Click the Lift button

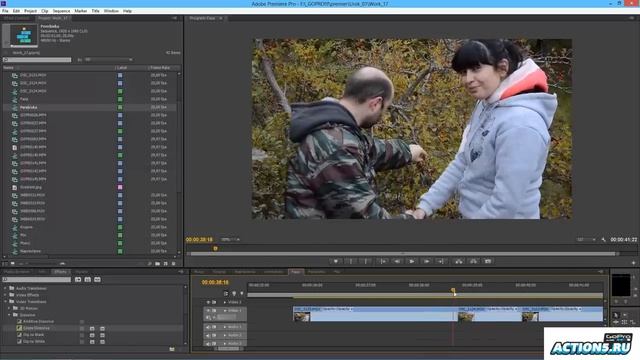point(459,262)
